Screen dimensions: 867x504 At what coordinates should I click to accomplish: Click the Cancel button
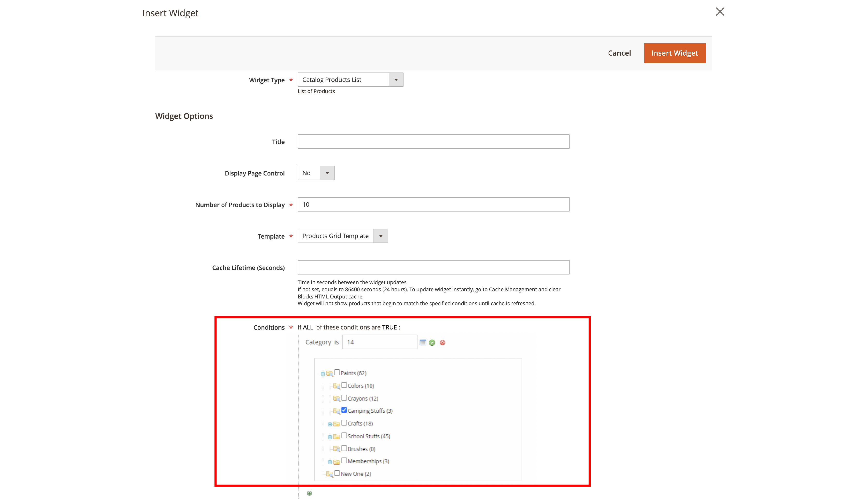click(x=619, y=53)
